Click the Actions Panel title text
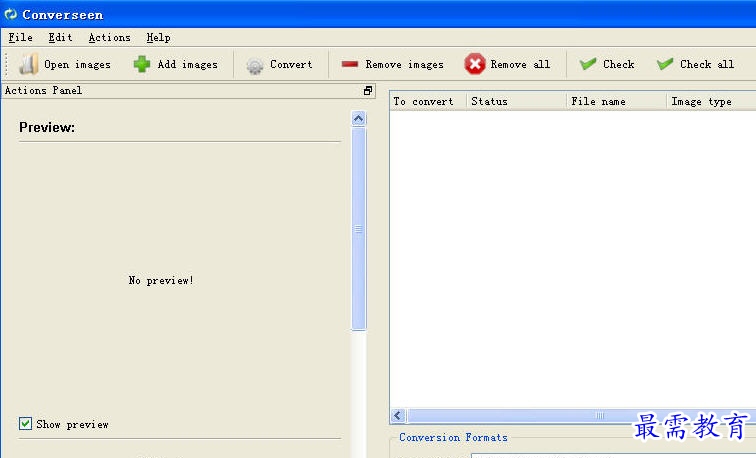The width and height of the screenshot is (756, 458). click(x=43, y=90)
